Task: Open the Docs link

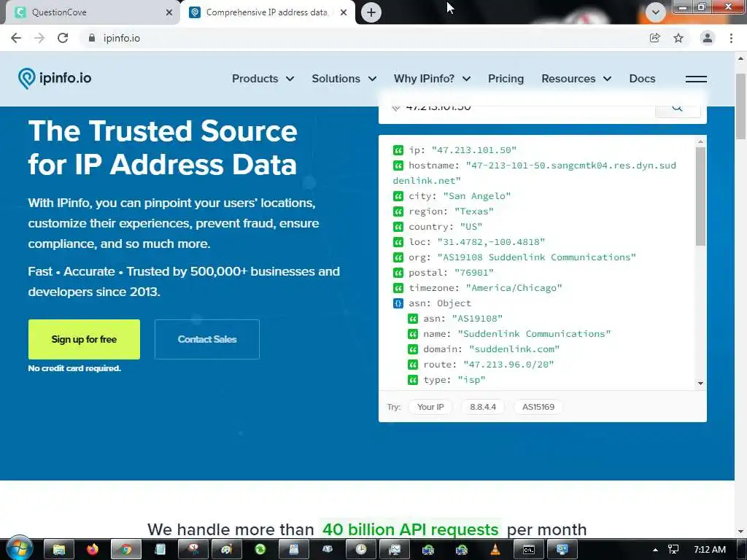Action: tap(642, 79)
